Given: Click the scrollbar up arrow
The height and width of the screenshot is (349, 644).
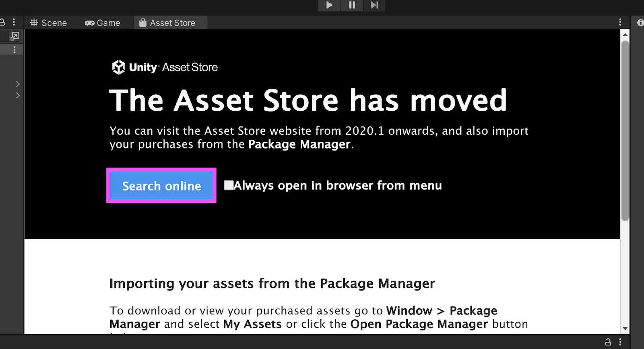Looking at the screenshot, I should pos(625,35).
